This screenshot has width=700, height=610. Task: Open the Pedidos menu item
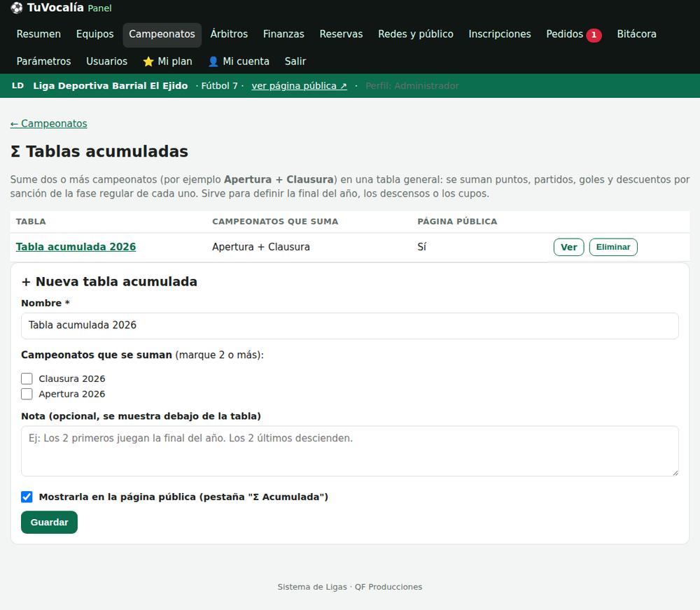[x=574, y=34]
